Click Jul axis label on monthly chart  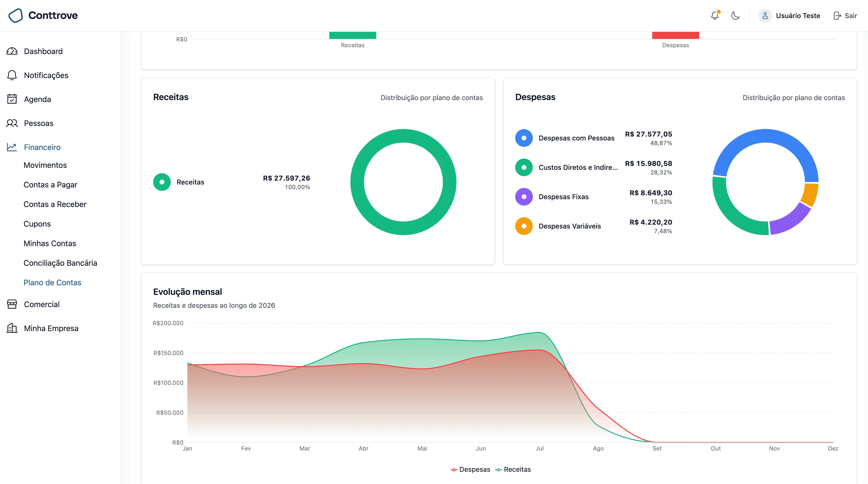point(539,448)
